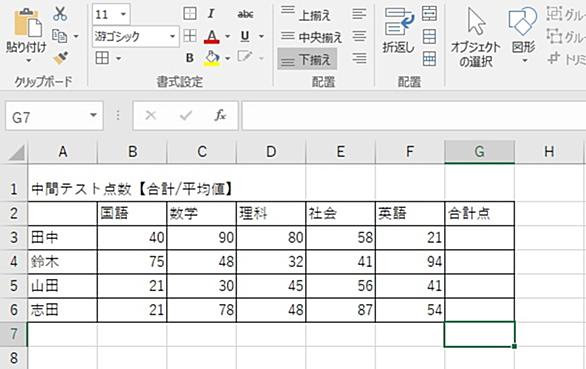This screenshot has height=369, width=586.
Task: Toggle strikethrough with the abc icon
Action: point(245,14)
